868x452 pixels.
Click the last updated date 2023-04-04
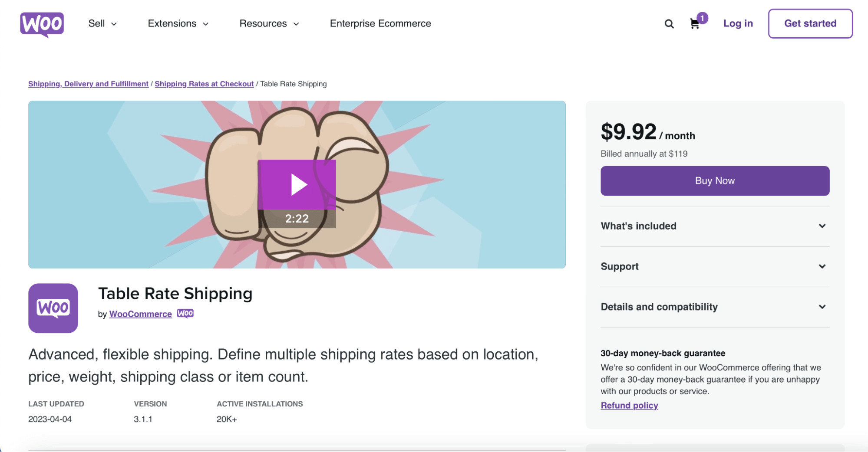pyautogui.click(x=50, y=419)
